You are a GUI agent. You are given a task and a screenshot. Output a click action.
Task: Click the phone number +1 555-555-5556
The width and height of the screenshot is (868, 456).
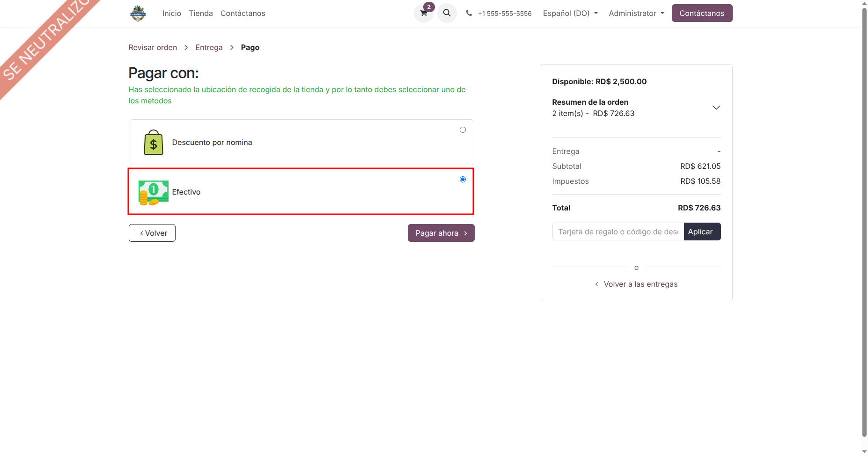click(504, 14)
